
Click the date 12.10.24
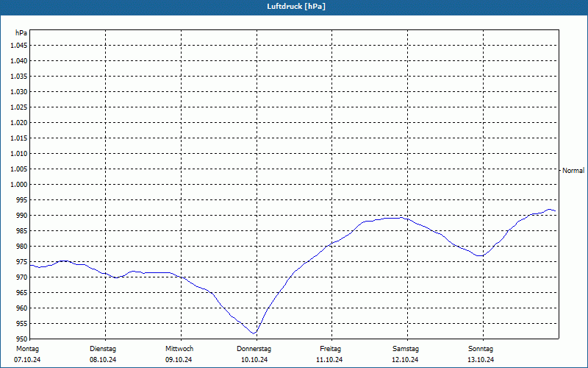click(x=405, y=360)
